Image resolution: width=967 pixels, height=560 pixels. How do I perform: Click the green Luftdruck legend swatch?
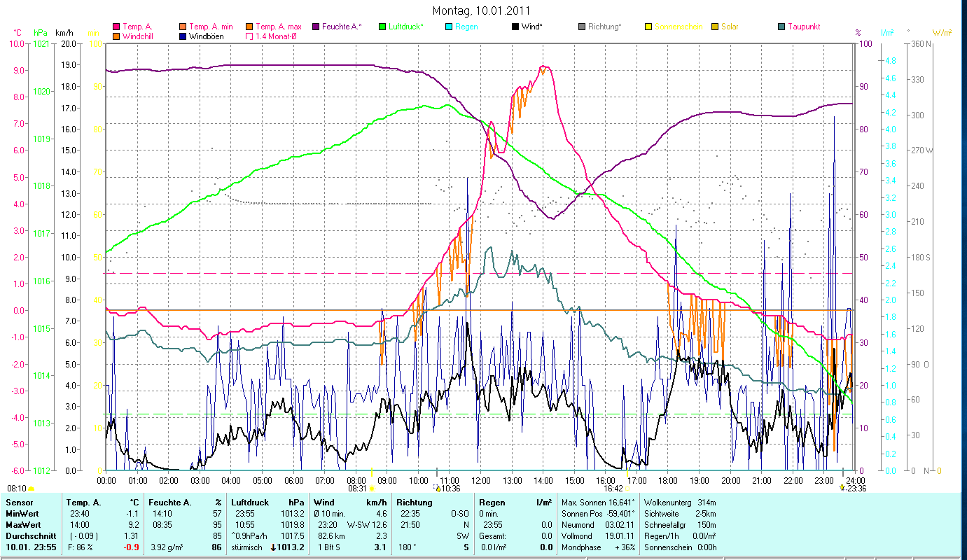[382, 27]
